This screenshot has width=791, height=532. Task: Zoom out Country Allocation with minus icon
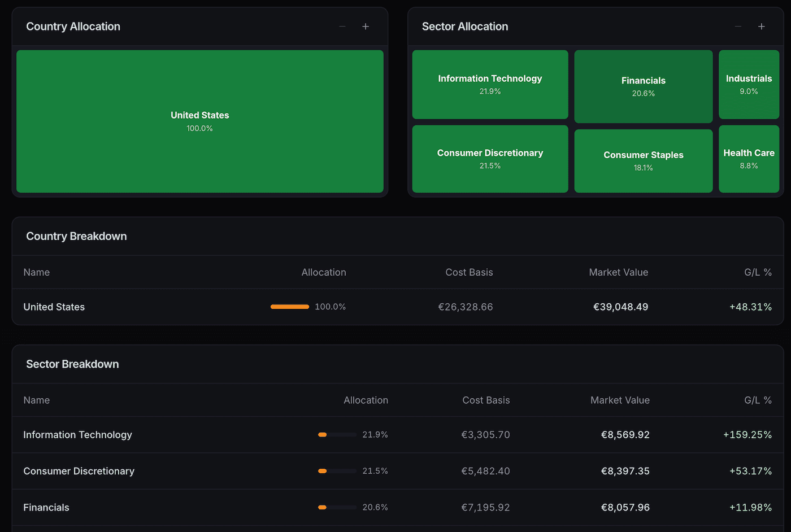click(342, 27)
